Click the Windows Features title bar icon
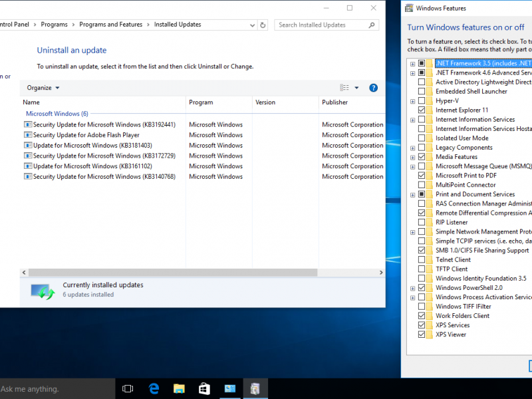This screenshot has height=399, width=532. 409,8
